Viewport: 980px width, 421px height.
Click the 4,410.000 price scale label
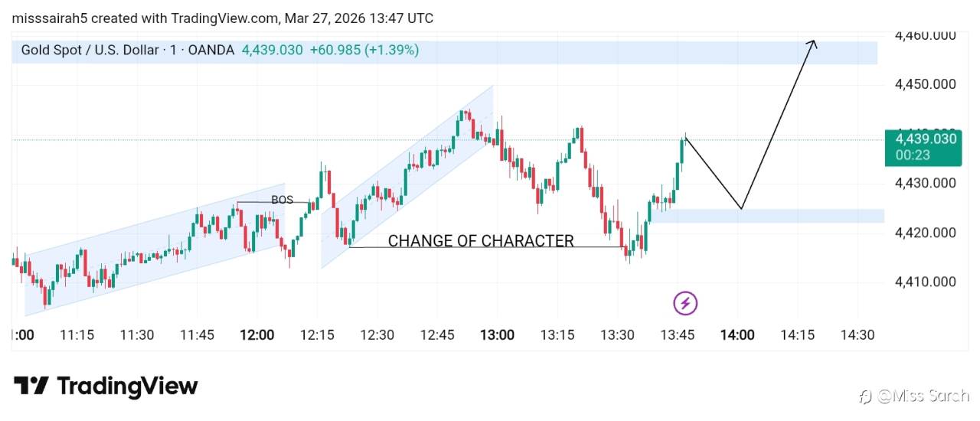click(x=925, y=282)
